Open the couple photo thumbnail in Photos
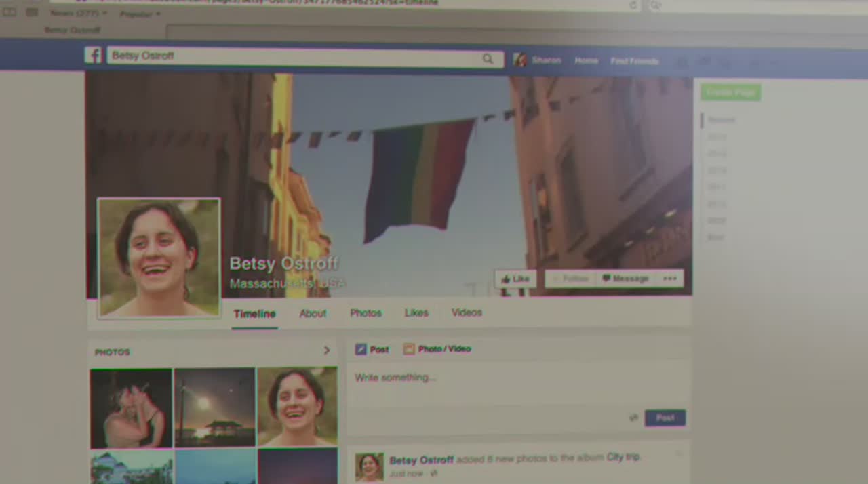The height and width of the screenshot is (484, 868). [131, 408]
